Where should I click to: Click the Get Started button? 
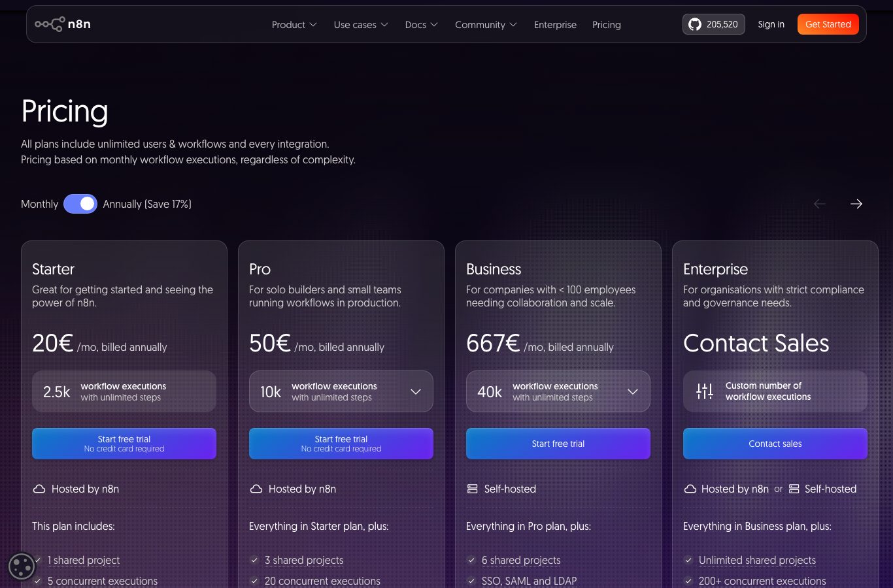click(x=828, y=24)
